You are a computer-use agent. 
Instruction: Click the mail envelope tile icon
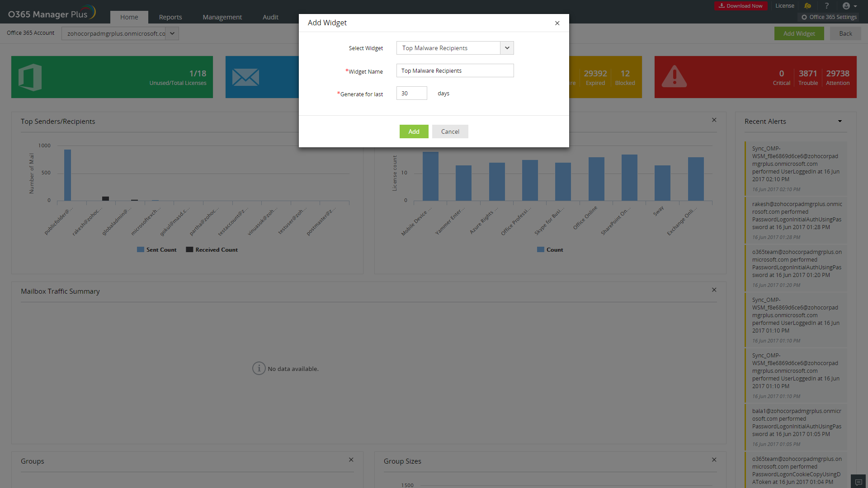click(245, 77)
